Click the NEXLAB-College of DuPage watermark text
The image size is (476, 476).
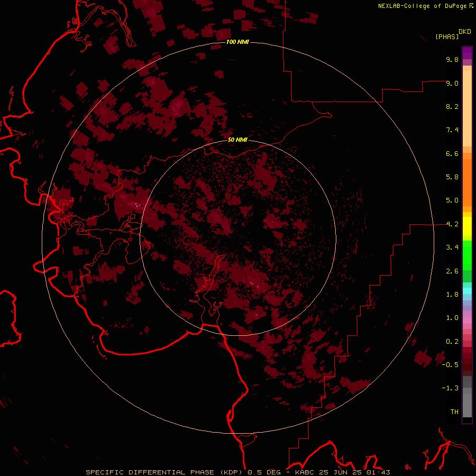[422, 6]
